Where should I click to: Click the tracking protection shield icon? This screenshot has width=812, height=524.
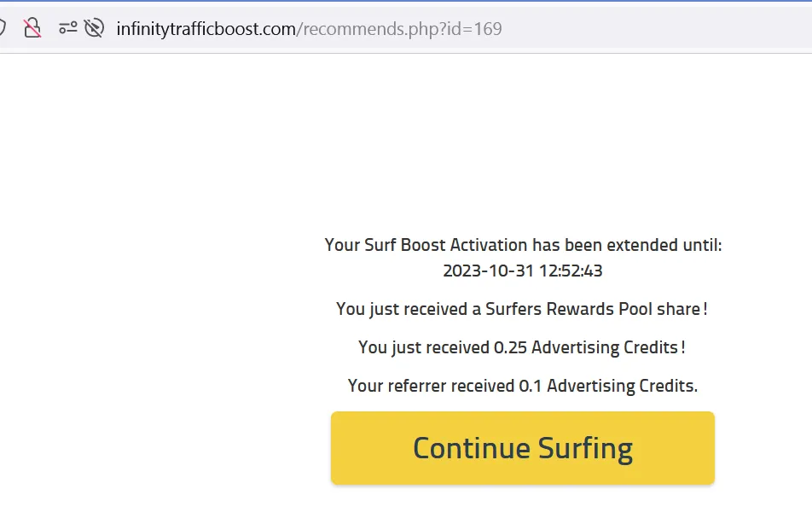(x=2, y=28)
